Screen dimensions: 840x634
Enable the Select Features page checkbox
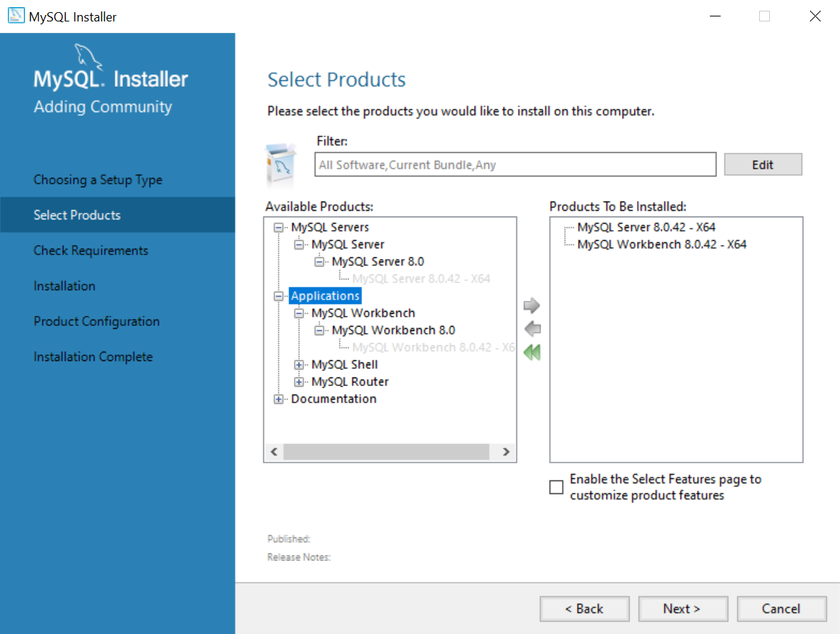coord(556,487)
